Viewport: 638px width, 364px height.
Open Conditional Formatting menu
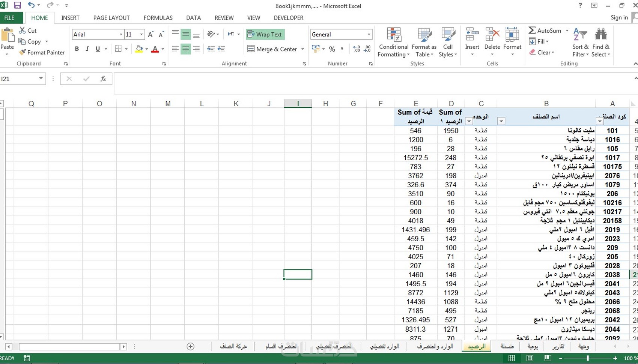coord(393,42)
